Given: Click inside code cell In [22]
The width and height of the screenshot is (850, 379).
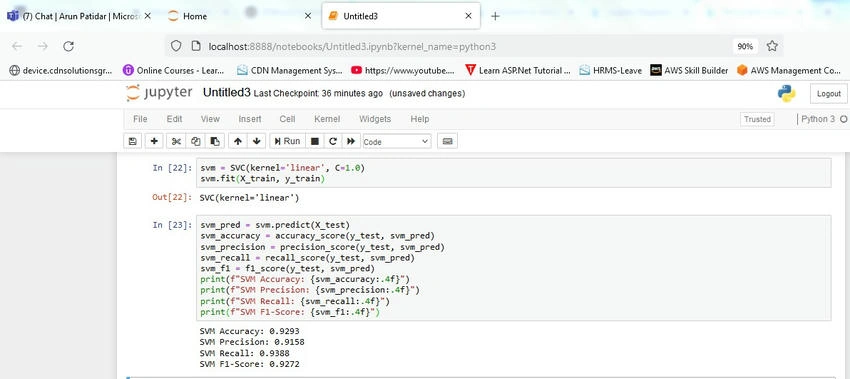Looking at the screenshot, I should click(513, 174).
